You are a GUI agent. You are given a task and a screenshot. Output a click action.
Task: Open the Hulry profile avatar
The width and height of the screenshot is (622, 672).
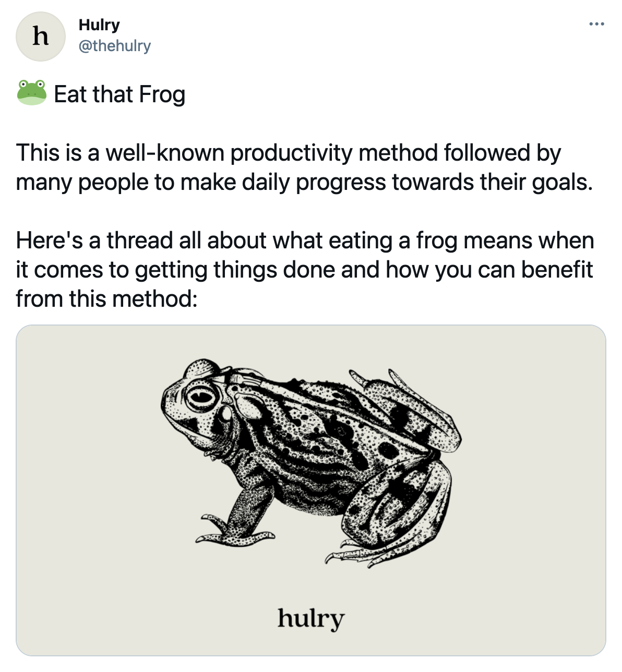click(x=40, y=37)
